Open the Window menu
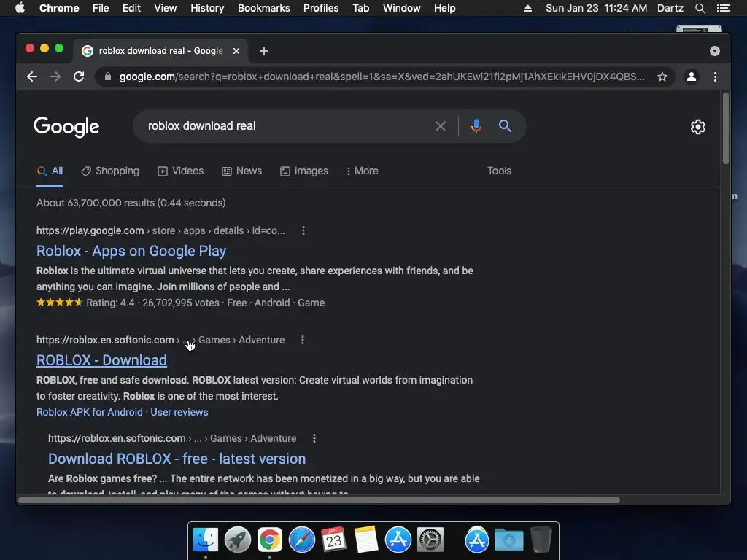 coord(402,8)
